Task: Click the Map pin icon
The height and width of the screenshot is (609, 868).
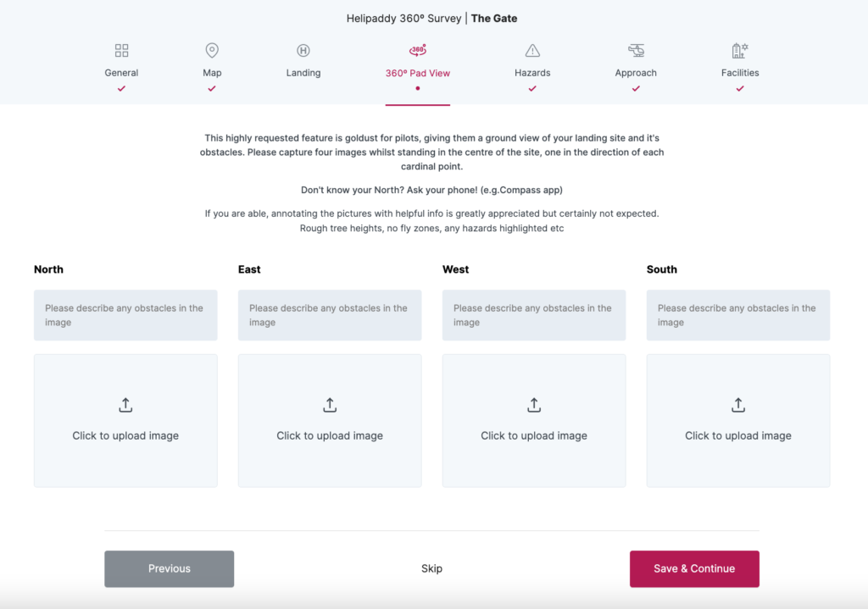Action: point(212,51)
